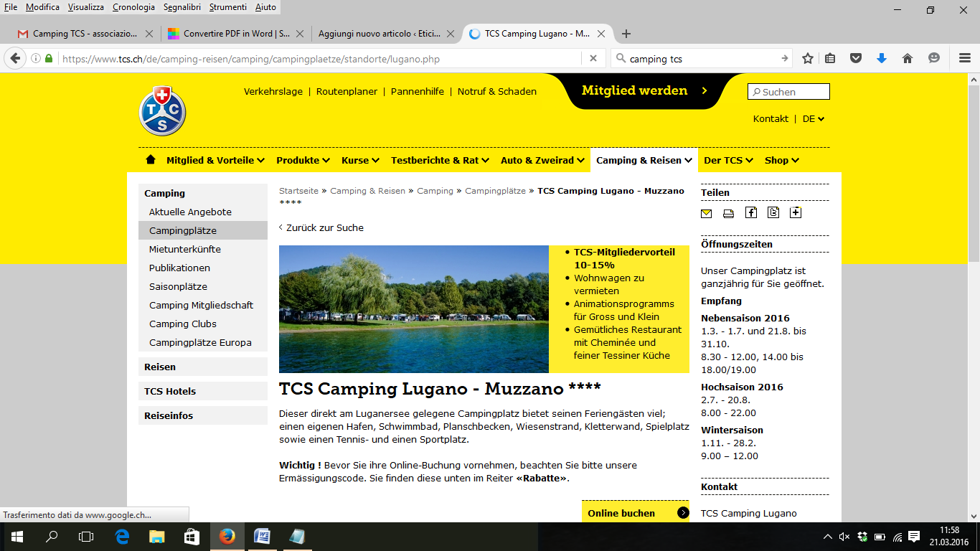Click the campsite lake photo
980x551 pixels.
tap(414, 309)
